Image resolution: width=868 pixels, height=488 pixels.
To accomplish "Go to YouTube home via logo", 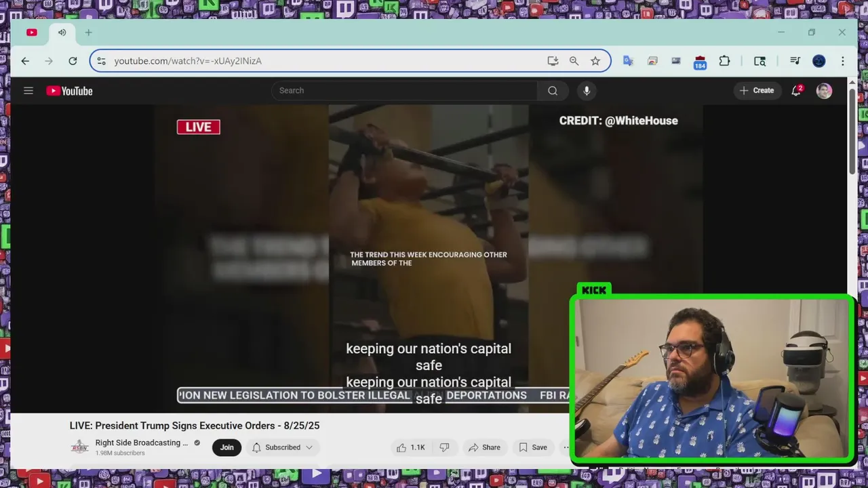I will point(69,91).
